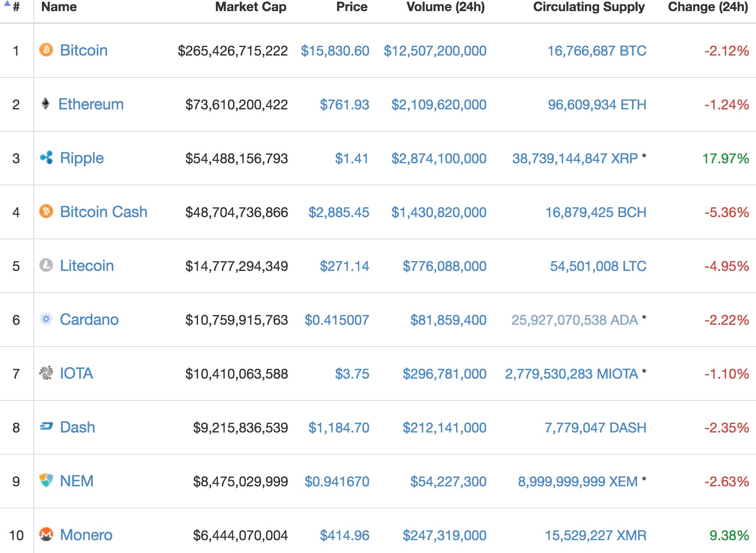Click Bitcoin volume $12,507,200,000
Viewport: 756px width, 553px height.
click(x=435, y=51)
